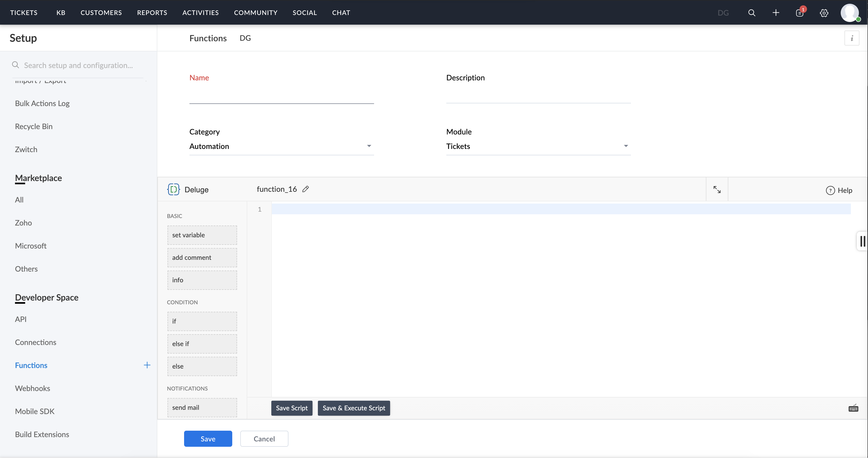The width and height of the screenshot is (868, 458).
Task: Open Marketplace Others section
Action: (x=26, y=269)
